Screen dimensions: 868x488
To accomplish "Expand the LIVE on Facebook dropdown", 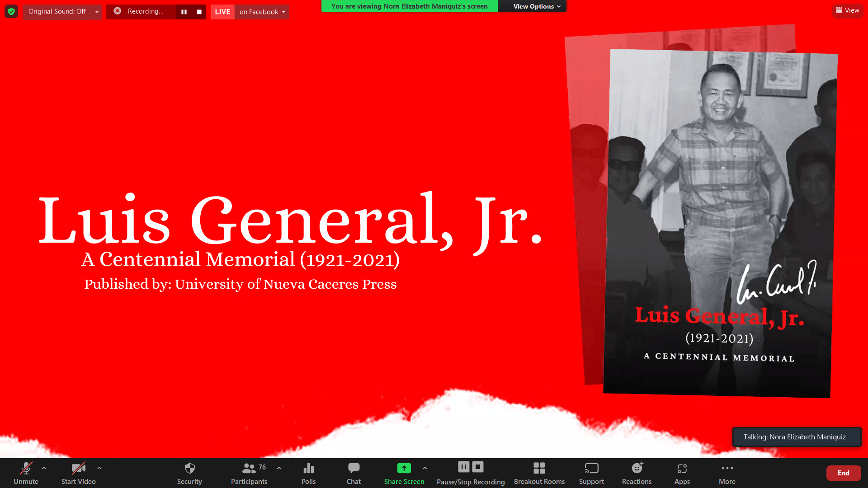I will point(283,12).
